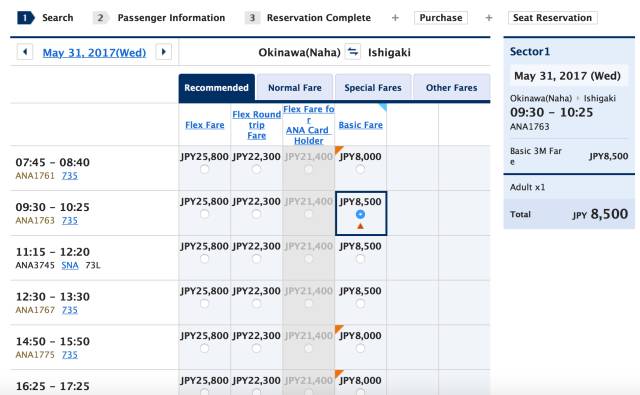Click selected Basic Fare JPY8,500 radio for 09:30
The image size is (640, 395).
point(360,214)
